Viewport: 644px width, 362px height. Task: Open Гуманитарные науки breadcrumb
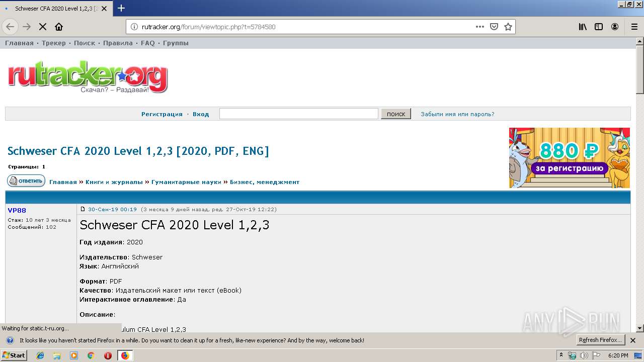tap(186, 182)
